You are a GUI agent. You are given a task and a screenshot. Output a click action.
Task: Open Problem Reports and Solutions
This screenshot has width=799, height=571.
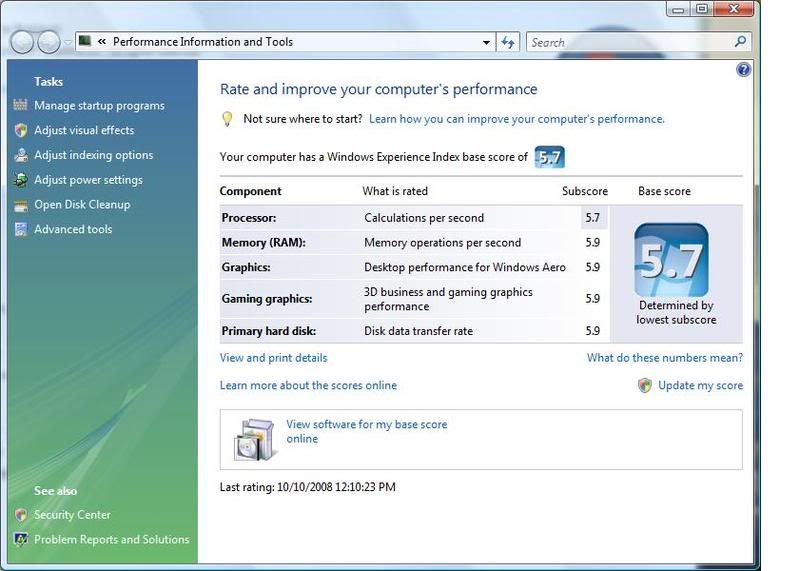tap(112, 539)
